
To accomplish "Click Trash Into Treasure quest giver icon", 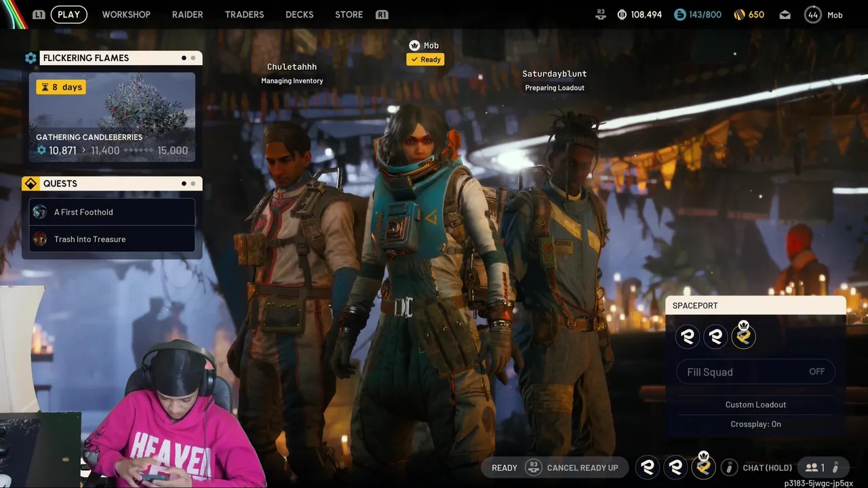I will pos(40,239).
